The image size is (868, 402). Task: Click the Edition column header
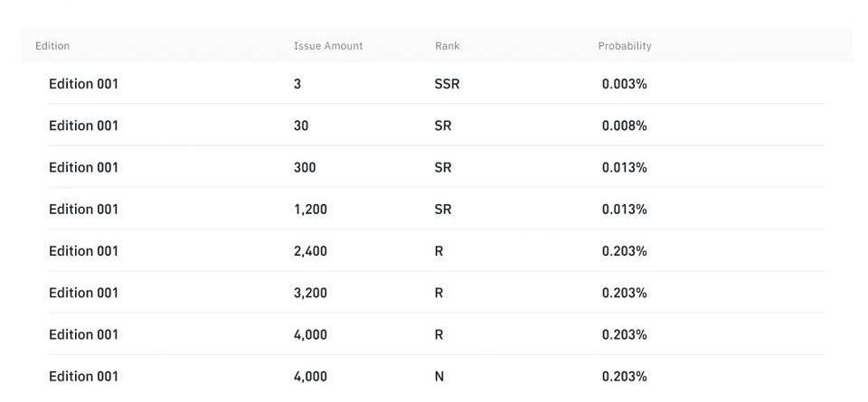52,46
